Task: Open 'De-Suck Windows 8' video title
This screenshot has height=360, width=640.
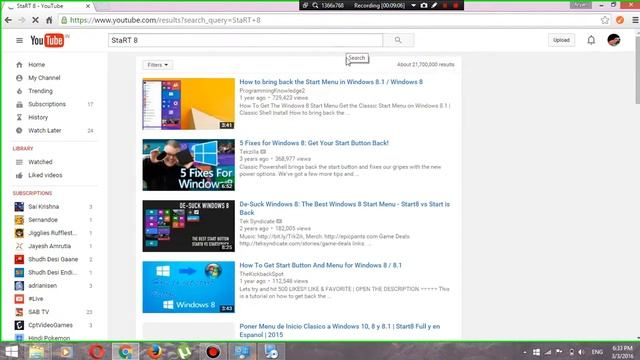Action: [x=344, y=208]
